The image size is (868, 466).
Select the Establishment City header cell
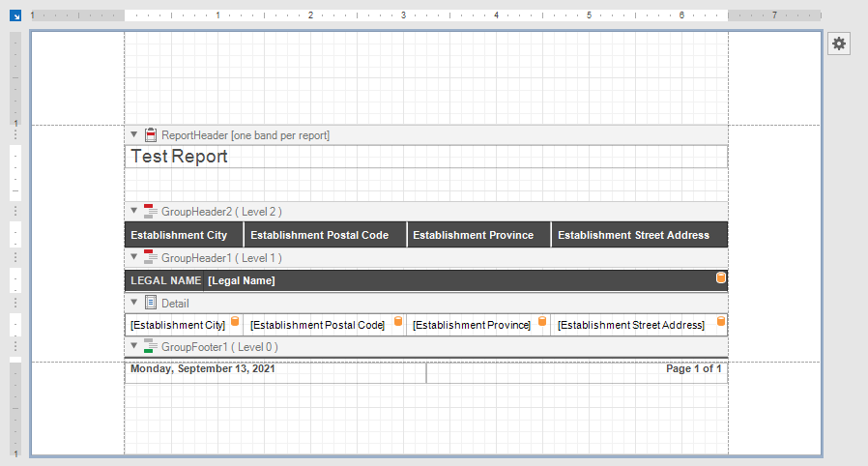coord(185,235)
